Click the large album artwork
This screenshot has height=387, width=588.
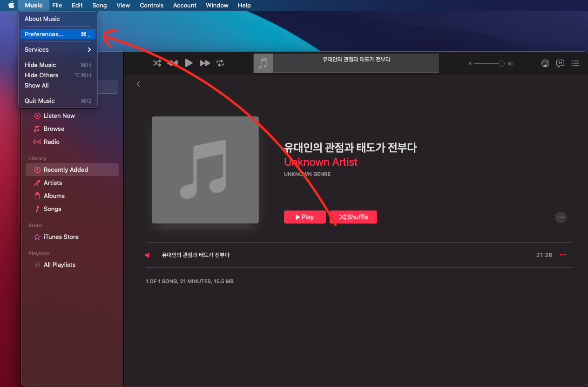point(205,170)
